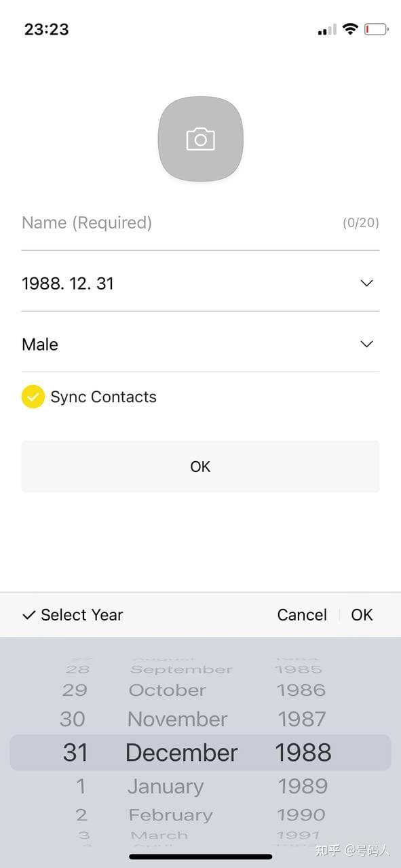Click the chevron next to the birth date
The height and width of the screenshot is (868, 401).
(x=366, y=283)
